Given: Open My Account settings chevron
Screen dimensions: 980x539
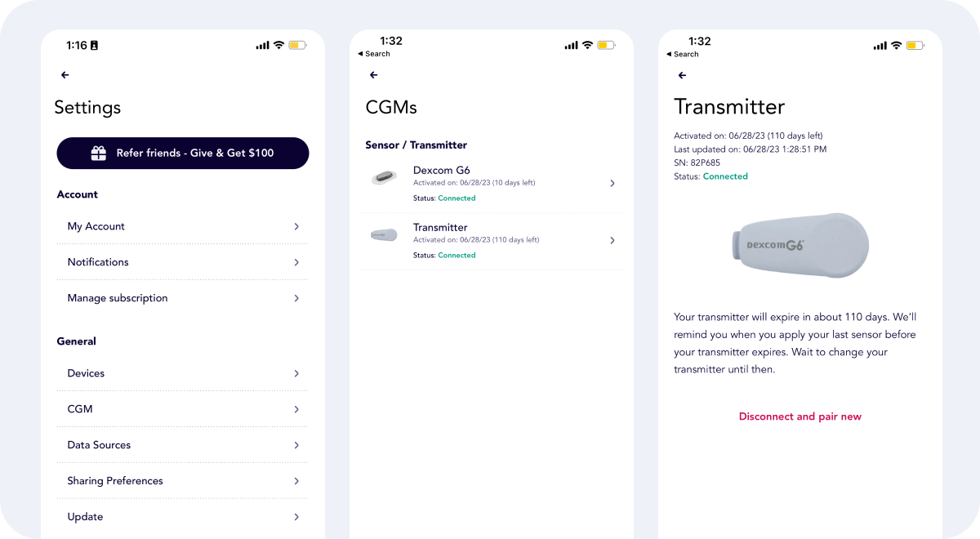Looking at the screenshot, I should pyautogui.click(x=296, y=226).
